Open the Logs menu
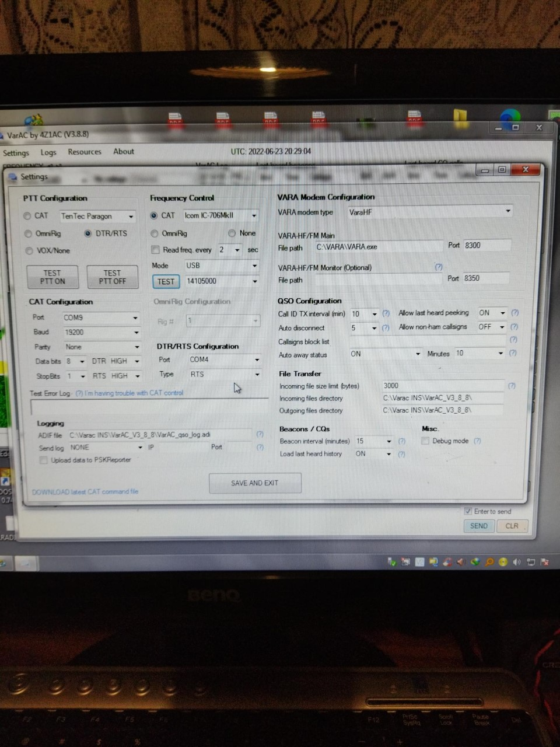This screenshot has width=560, height=747. (48, 152)
